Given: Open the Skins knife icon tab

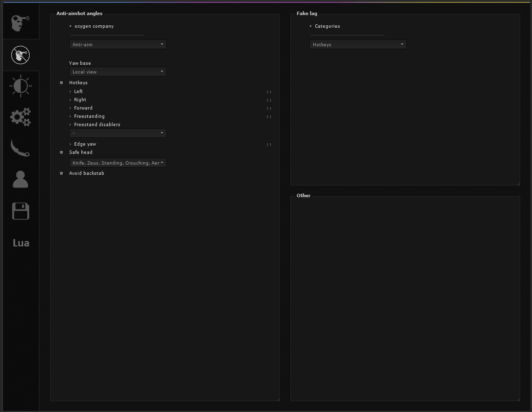Looking at the screenshot, I should (x=20, y=148).
